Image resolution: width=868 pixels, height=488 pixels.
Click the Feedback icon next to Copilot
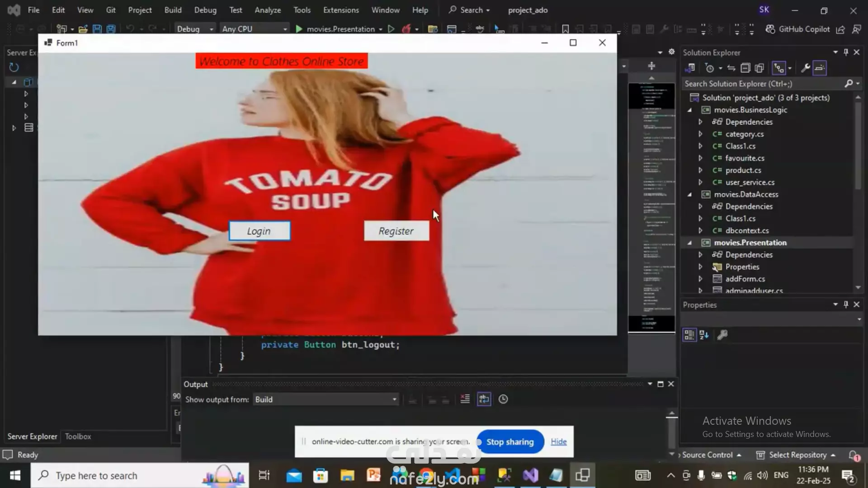click(x=856, y=29)
